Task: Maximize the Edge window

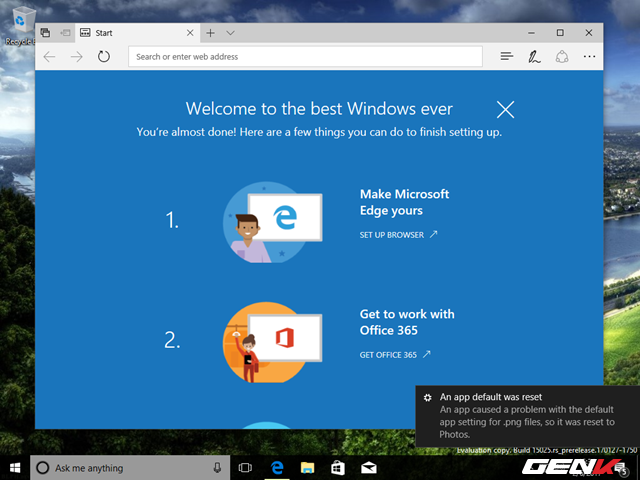Action: click(560, 33)
